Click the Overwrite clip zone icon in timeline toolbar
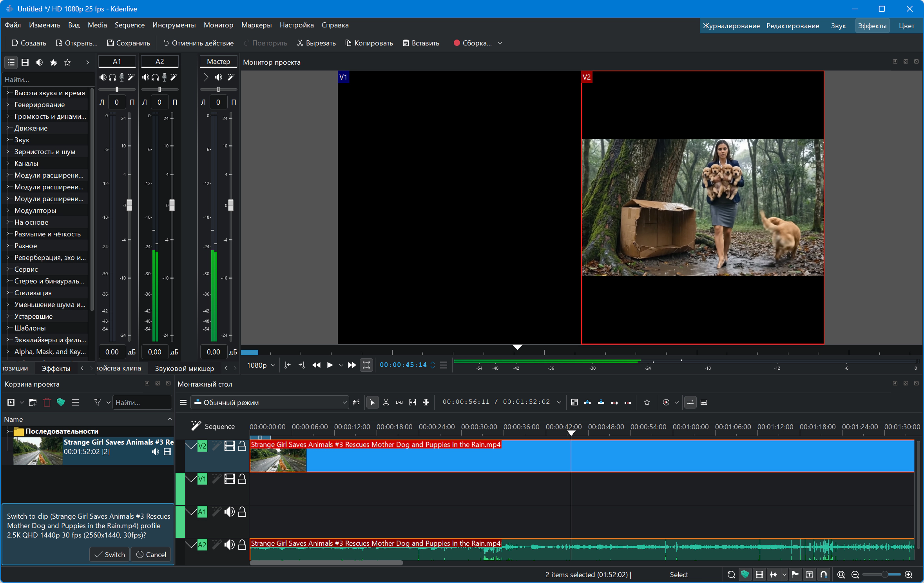 coord(601,403)
